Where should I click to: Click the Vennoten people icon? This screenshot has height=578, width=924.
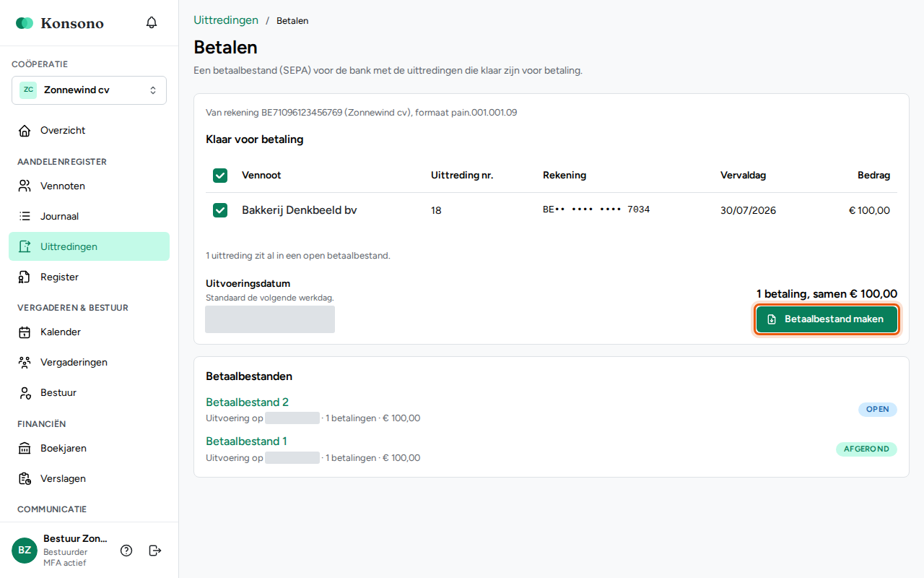(25, 186)
